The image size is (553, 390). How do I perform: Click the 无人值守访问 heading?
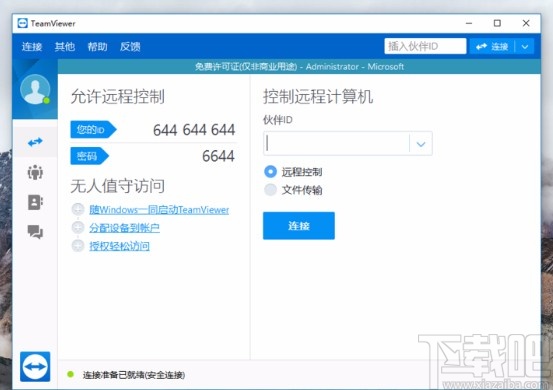pyautogui.click(x=117, y=186)
